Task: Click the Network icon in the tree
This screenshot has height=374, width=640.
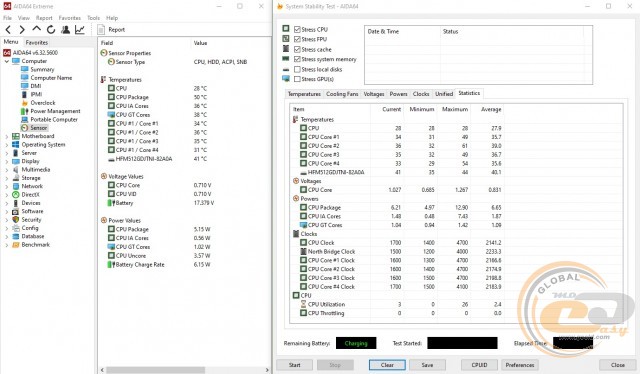Action: click(16, 186)
